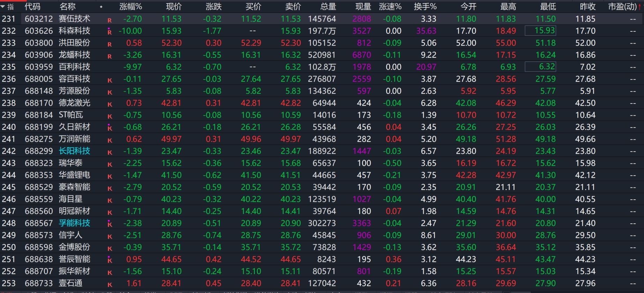Sort by the 名称 column header
This screenshot has width=644, height=293.
click(x=67, y=7)
